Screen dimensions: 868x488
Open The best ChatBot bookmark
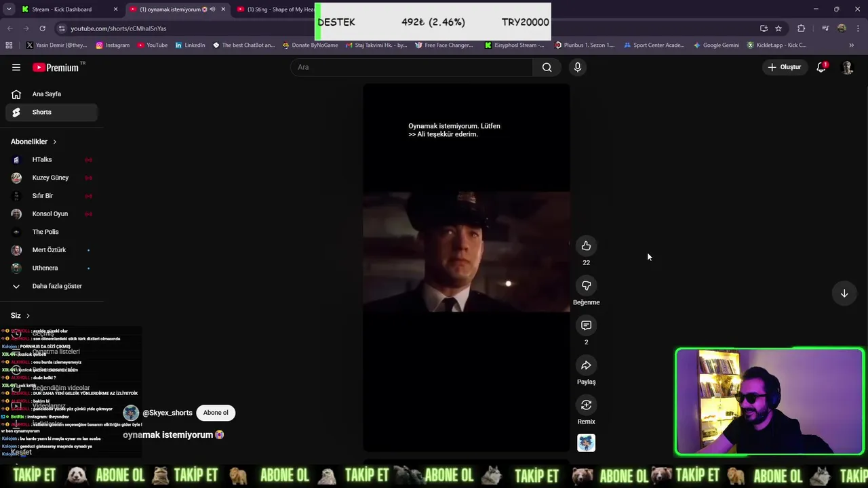point(244,45)
